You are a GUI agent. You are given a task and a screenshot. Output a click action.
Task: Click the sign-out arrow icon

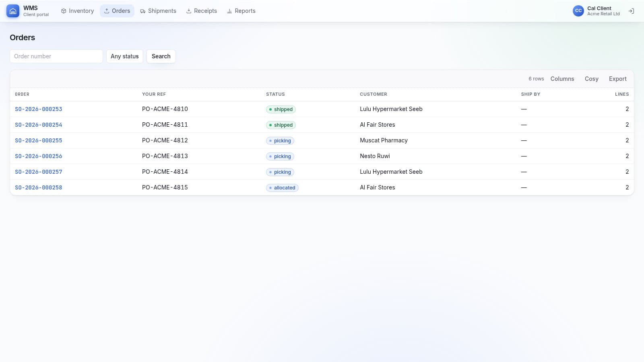pos(631,11)
